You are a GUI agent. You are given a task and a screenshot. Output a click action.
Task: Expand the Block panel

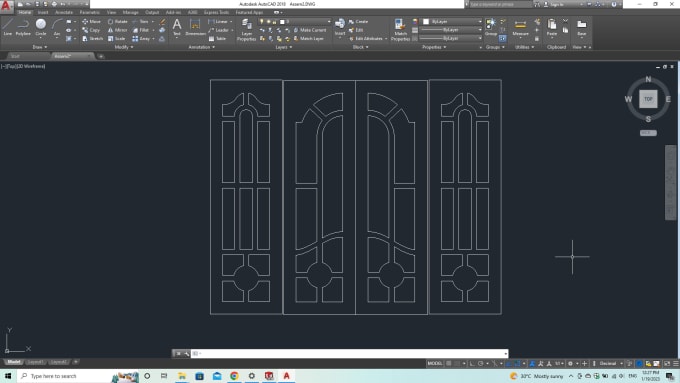(x=360, y=47)
